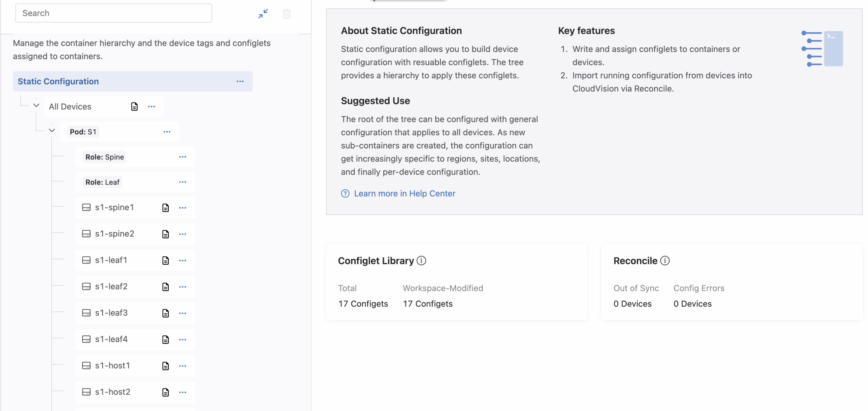
Task: Collapse the Pod: S1 container
Action: tap(52, 131)
